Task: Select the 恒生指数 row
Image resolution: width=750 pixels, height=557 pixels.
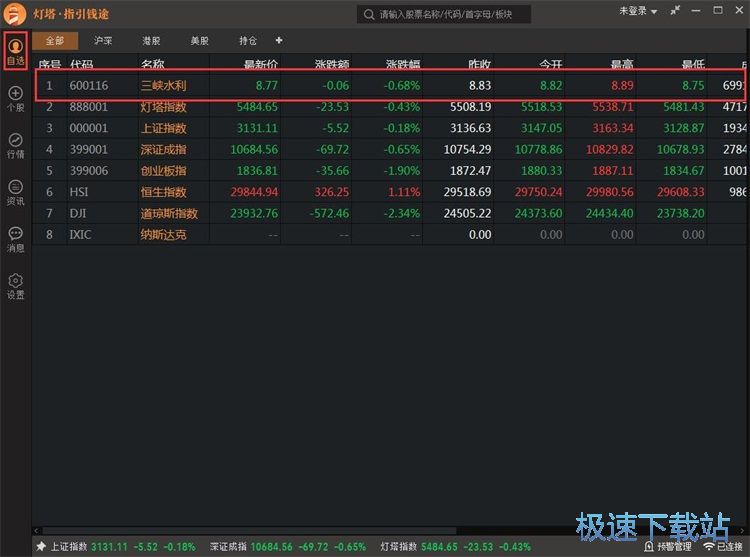Action: [169, 192]
